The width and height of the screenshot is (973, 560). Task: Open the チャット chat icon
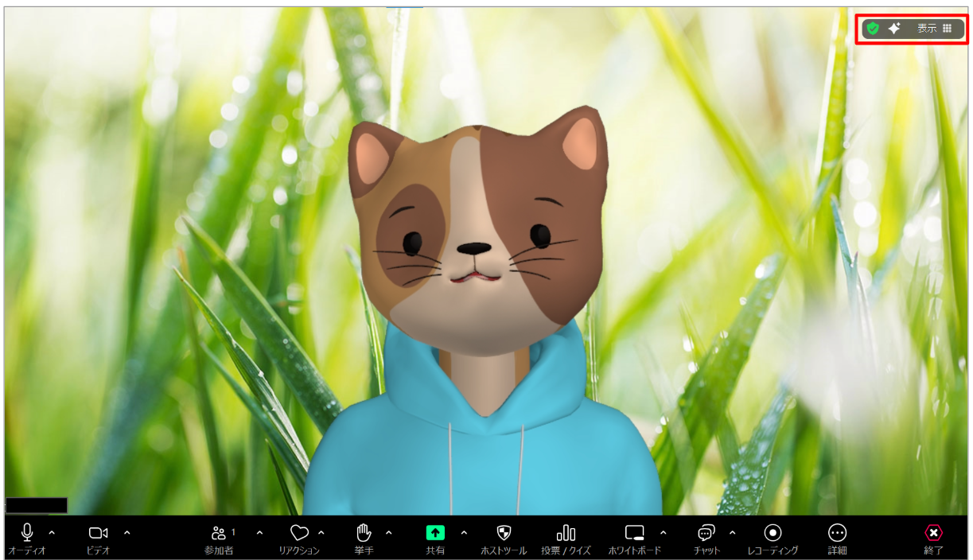706,533
